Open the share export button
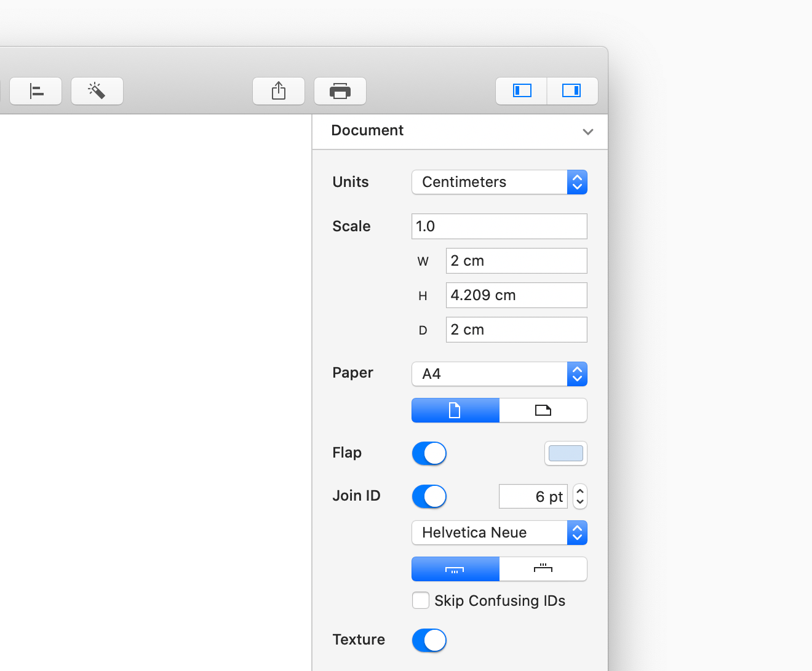This screenshot has height=671, width=812. 279,91
